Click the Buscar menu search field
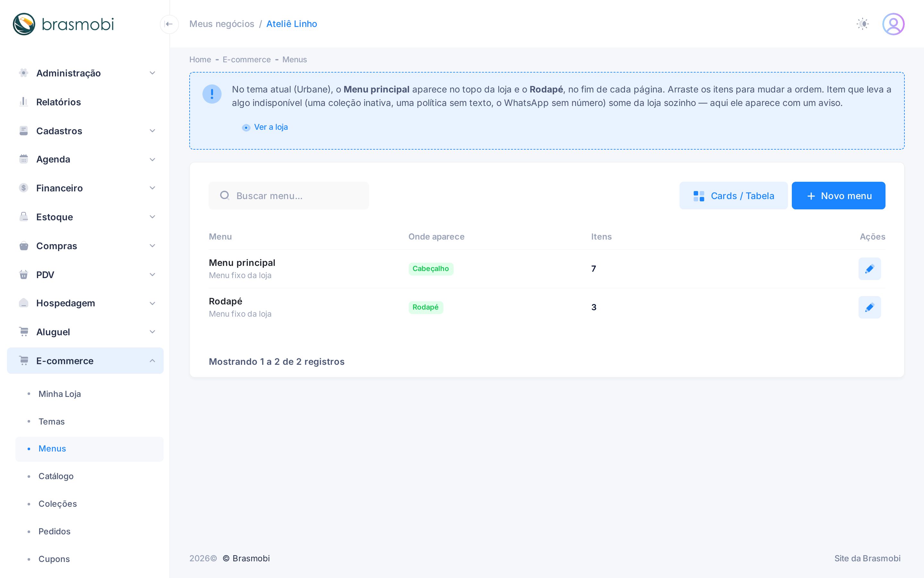Image resolution: width=924 pixels, height=578 pixels. pyautogui.click(x=289, y=196)
